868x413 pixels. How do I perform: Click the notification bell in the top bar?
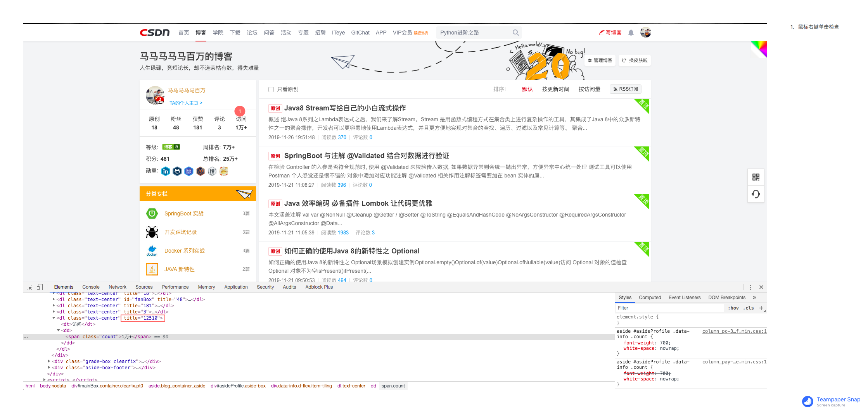pyautogui.click(x=631, y=33)
